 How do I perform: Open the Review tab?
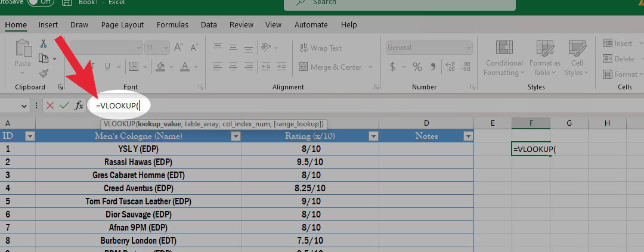point(241,24)
